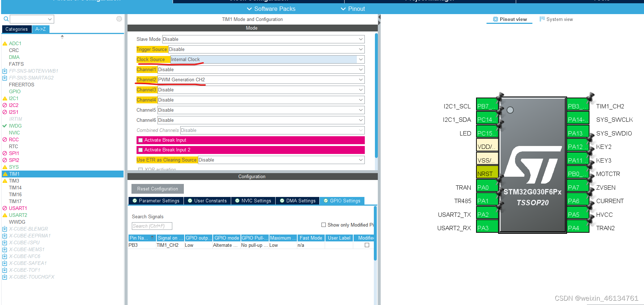The height and width of the screenshot is (305, 644).
Task: Open the Channel4 dropdown
Action: 261,100
